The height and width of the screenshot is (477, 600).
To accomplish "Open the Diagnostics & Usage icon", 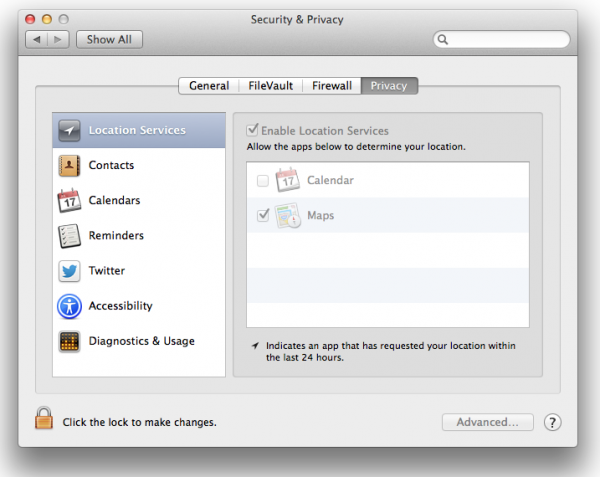I will tap(69, 341).
